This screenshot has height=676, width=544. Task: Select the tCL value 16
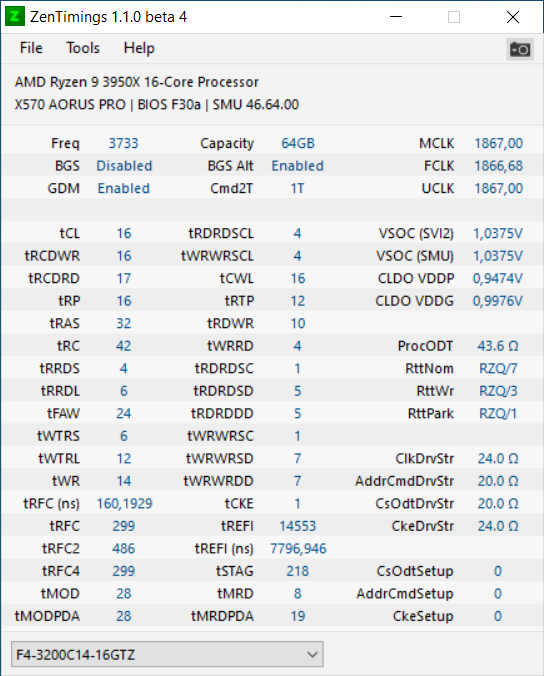click(x=124, y=233)
